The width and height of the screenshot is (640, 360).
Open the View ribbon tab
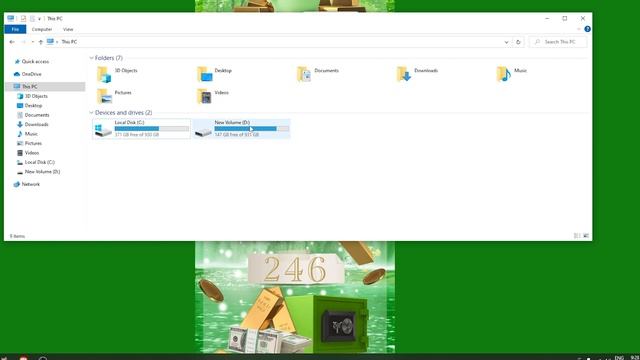(x=68, y=29)
